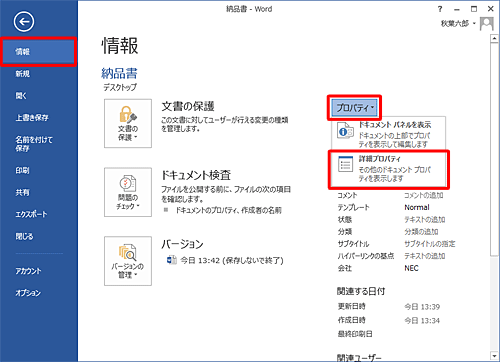Screen dimensions: 500x362
Task: Open アカウント in the sidebar
Action: [x=28, y=271]
